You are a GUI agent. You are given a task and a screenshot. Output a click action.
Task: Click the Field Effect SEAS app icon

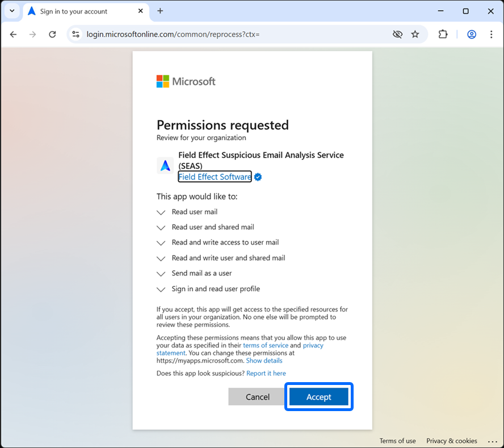tap(165, 165)
